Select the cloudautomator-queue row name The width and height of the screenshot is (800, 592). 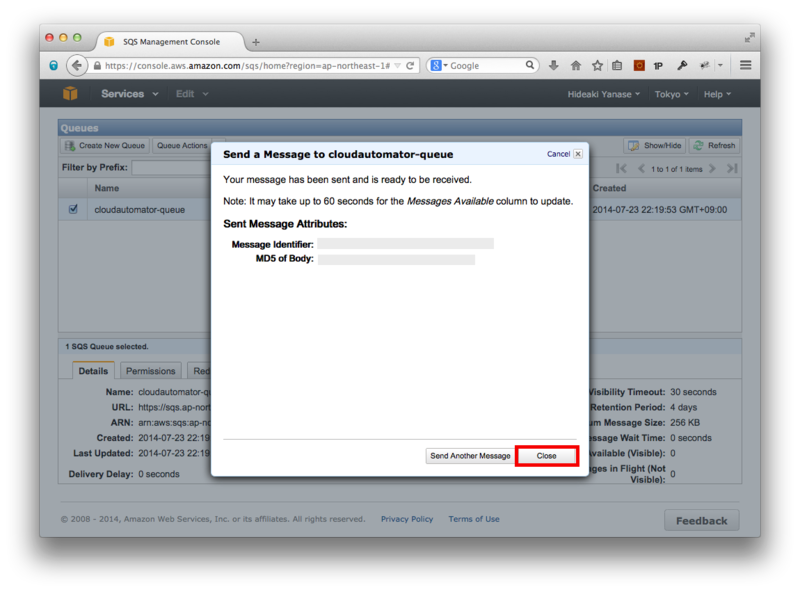139,210
